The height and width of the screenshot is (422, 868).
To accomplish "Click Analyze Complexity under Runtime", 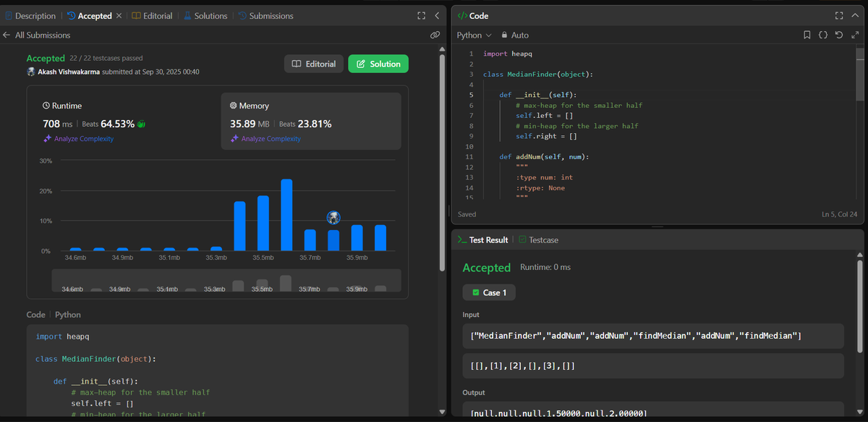I will pos(79,138).
